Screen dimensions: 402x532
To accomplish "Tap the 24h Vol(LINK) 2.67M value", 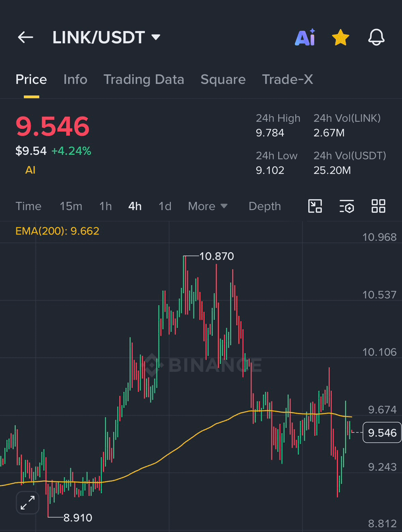I will (x=329, y=133).
